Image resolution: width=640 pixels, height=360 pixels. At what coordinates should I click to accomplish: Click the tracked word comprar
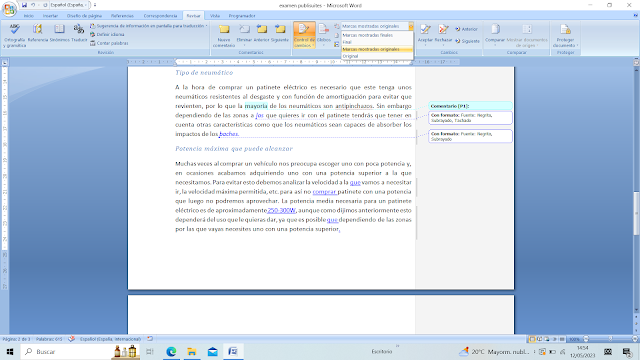tap(324, 192)
